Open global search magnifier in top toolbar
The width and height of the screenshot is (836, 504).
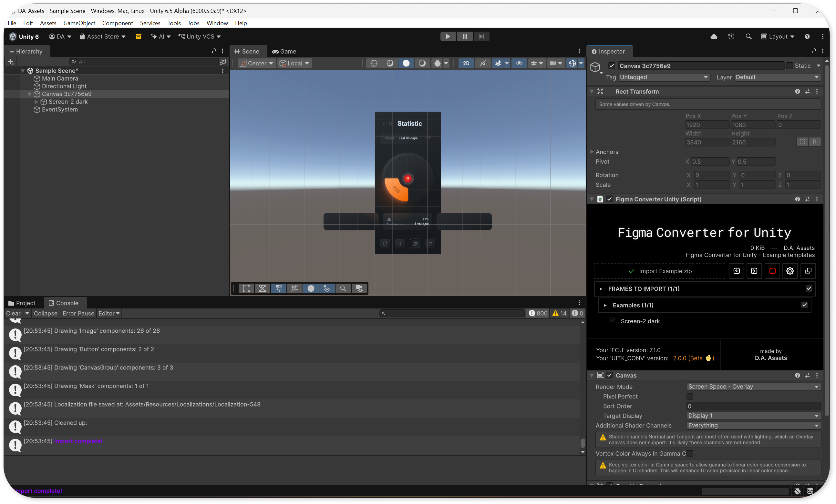pos(748,36)
